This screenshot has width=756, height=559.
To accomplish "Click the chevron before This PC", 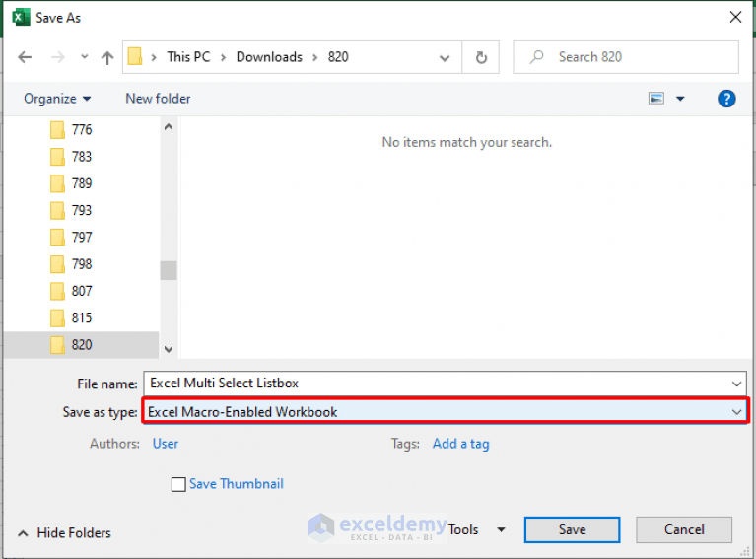I will coord(154,58).
